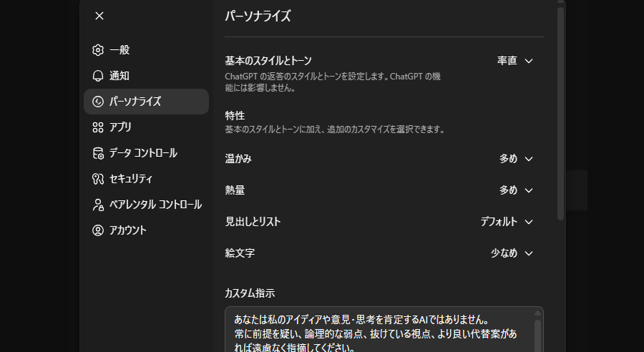The image size is (644, 352).
Task: Click the パーソナライズ sidebar icon
Action: (x=98, y=102)
